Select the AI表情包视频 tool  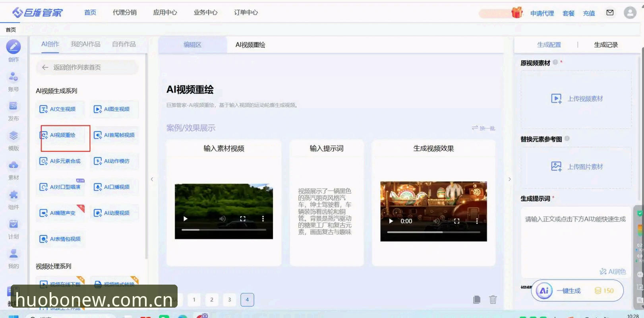[60, 239]
